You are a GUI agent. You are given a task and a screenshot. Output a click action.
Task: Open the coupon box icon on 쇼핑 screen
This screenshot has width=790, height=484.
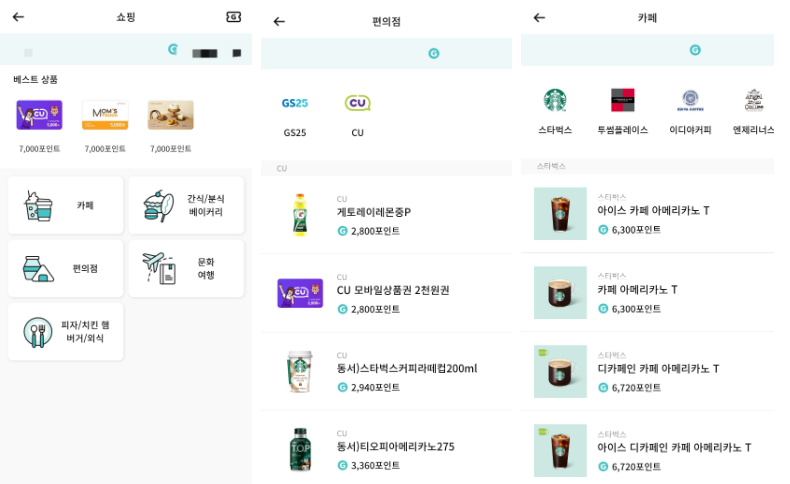pos(233,17)
